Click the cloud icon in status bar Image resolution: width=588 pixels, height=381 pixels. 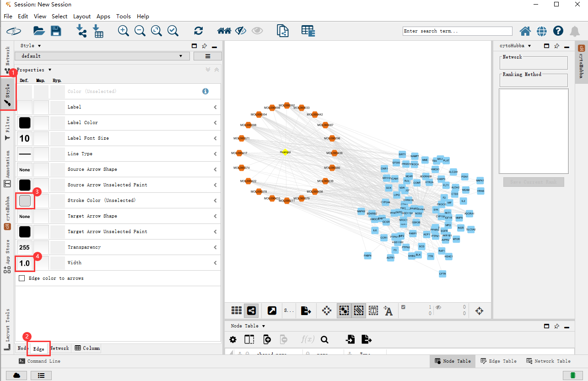click(16, 375)
